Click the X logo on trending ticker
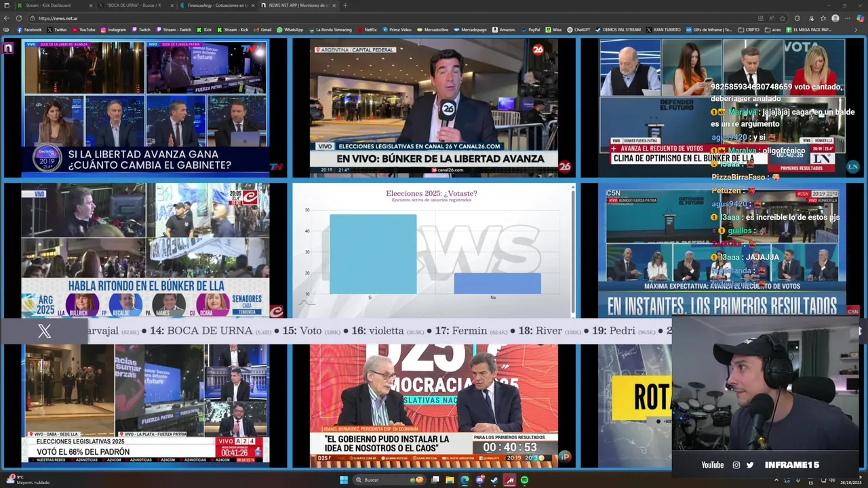This screenshot has height=488, width=868. click(45, 331)
